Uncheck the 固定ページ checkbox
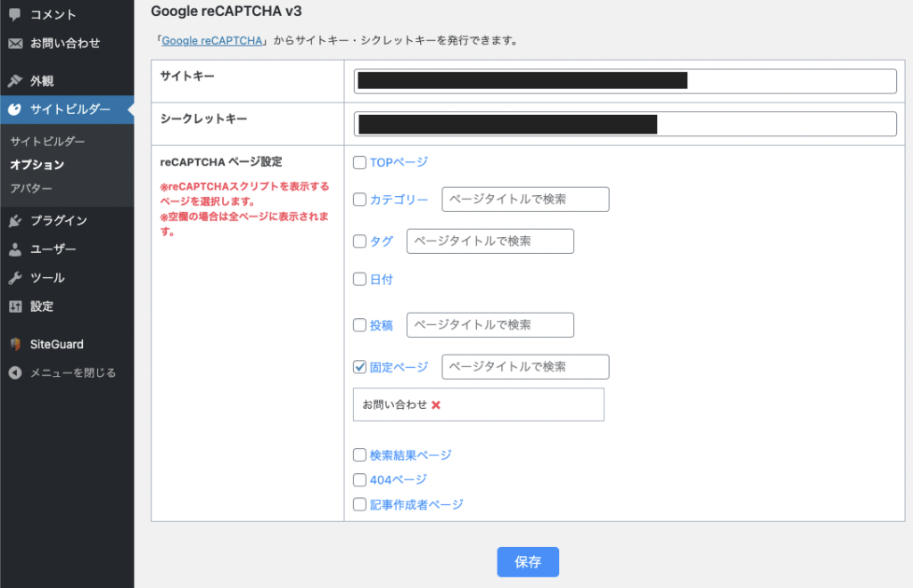Screen dimensions: 913x588 tap(360, 367)
